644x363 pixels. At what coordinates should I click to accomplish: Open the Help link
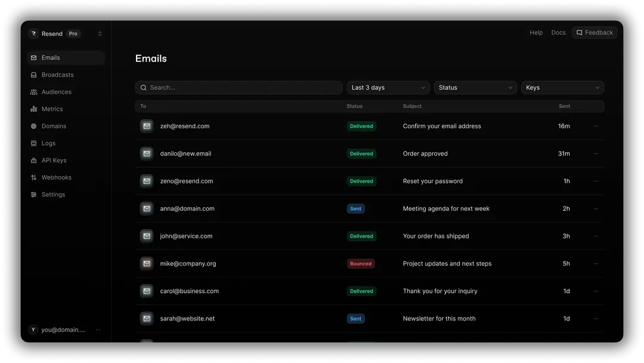coord(535,32)
